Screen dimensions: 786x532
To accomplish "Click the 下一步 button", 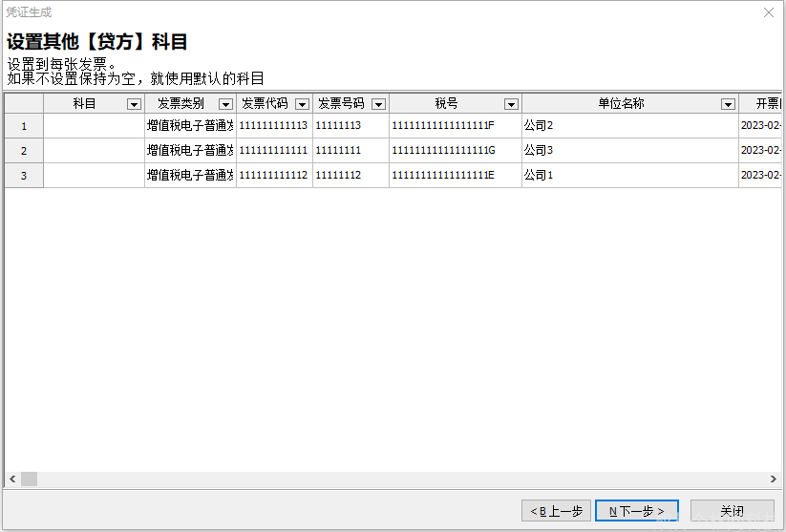I will (636, 511).
